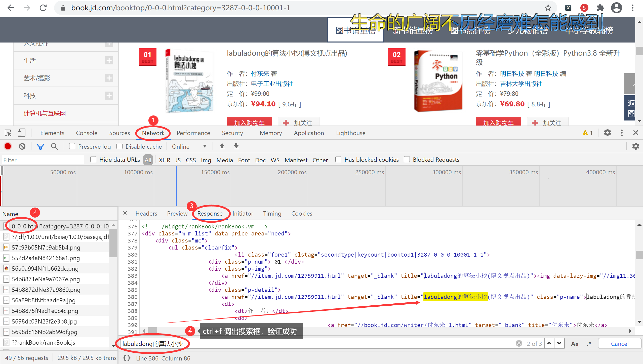
Task: Open the browser profile avatar
Action: [616, 8]
